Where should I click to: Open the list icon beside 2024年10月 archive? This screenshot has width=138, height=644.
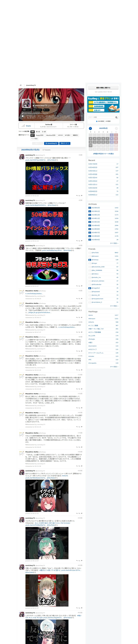(x=90, y=222)
